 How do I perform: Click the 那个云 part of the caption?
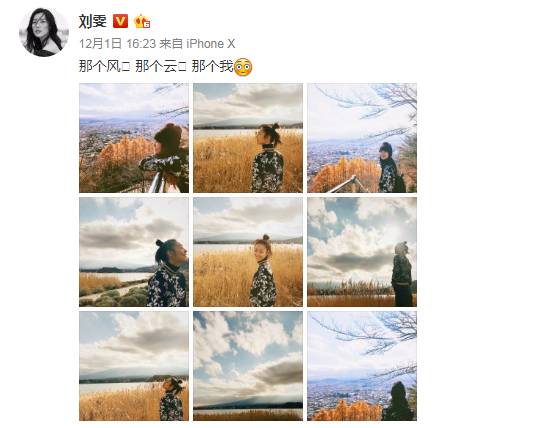(x=156, y=66)
